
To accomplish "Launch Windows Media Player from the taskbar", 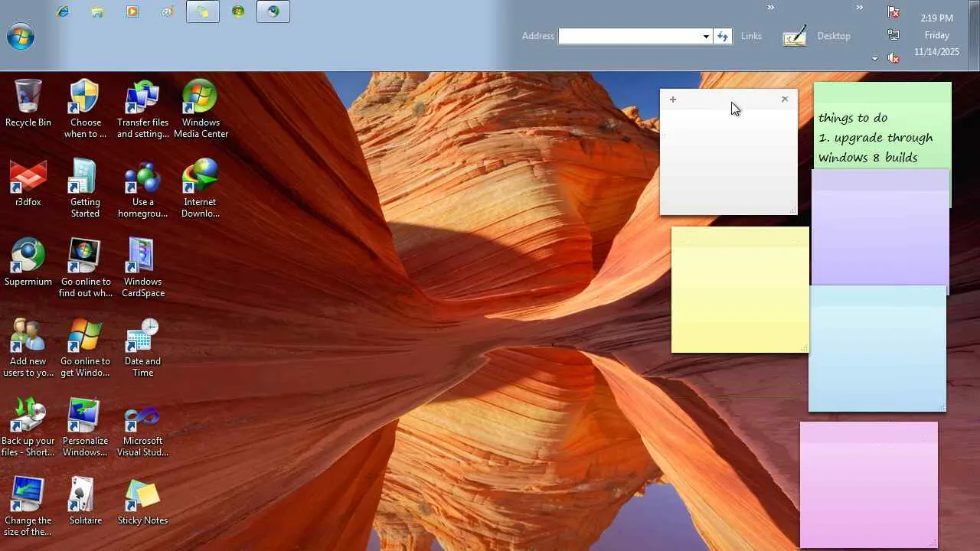I will pos(132,11).
